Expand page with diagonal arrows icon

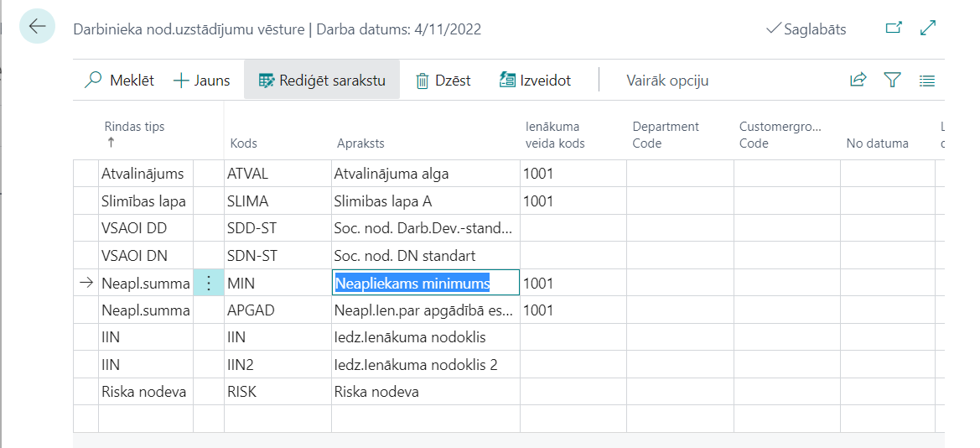tap(928, 29)
